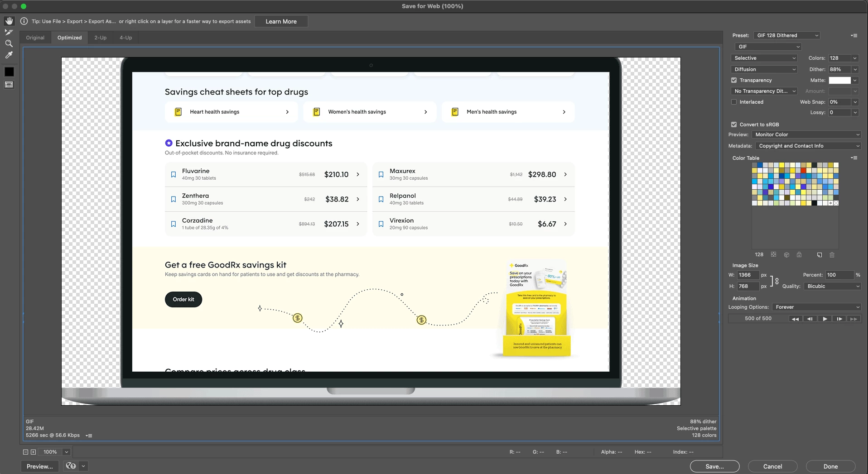Open the eyedropper color black swatch
868x474 pixels.
coord(9,72)
